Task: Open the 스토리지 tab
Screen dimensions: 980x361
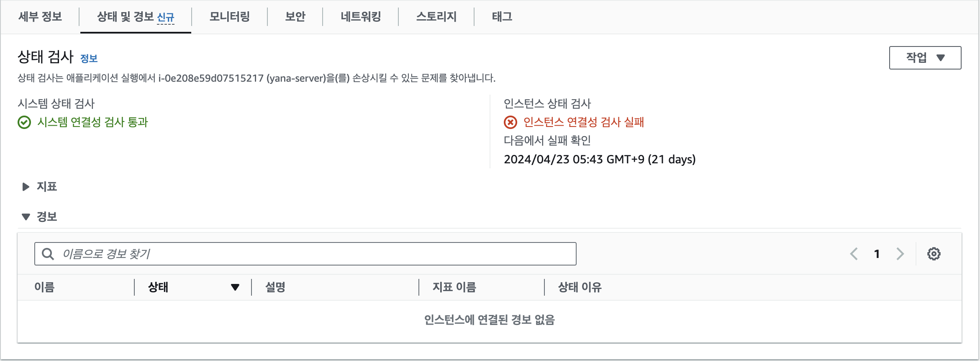Action: (x=436, y=17)
